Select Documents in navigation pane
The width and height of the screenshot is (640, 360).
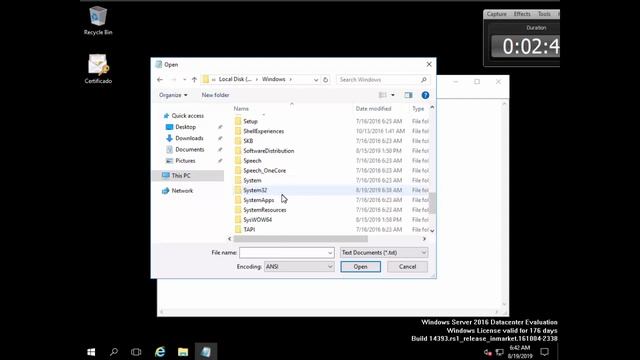(190, 149)
